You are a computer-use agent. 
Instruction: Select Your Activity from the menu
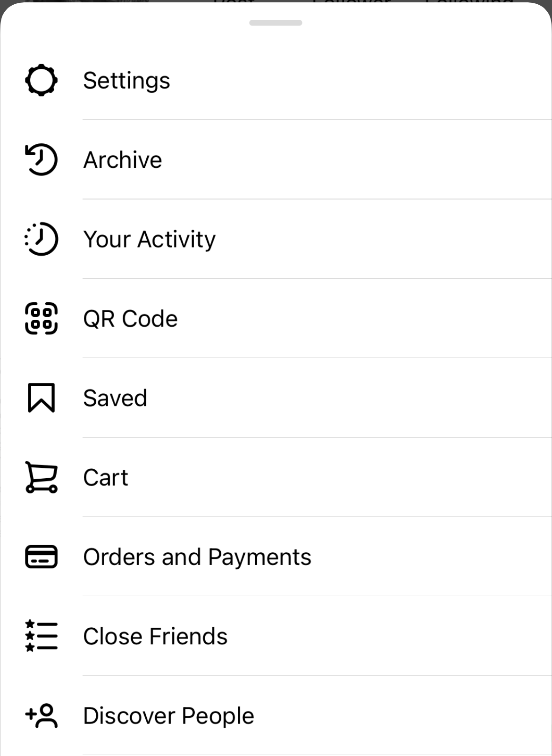[276, 239]
